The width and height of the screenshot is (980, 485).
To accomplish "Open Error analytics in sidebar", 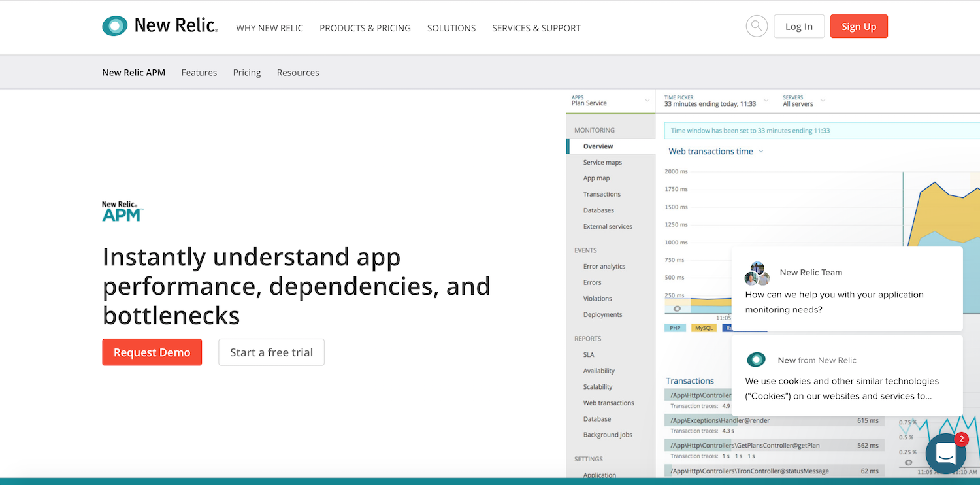I will click(x=604, y=267).
